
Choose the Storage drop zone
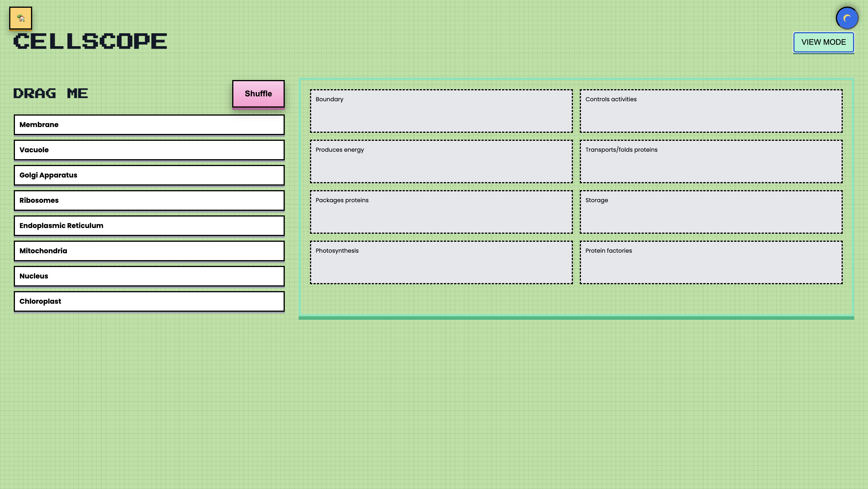tap(711, 212)
